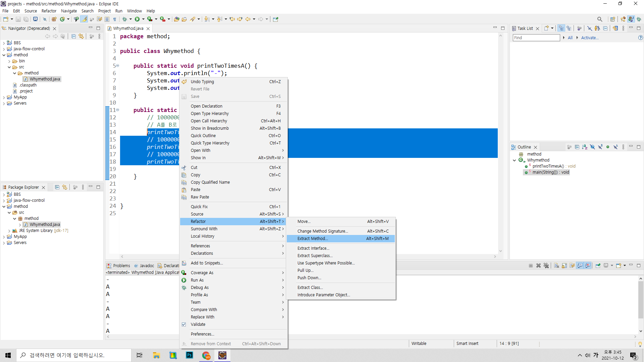This screenshot has height=362, width=644.
Task: Click the Find field in Task List
Action: (x=536, y=38)
